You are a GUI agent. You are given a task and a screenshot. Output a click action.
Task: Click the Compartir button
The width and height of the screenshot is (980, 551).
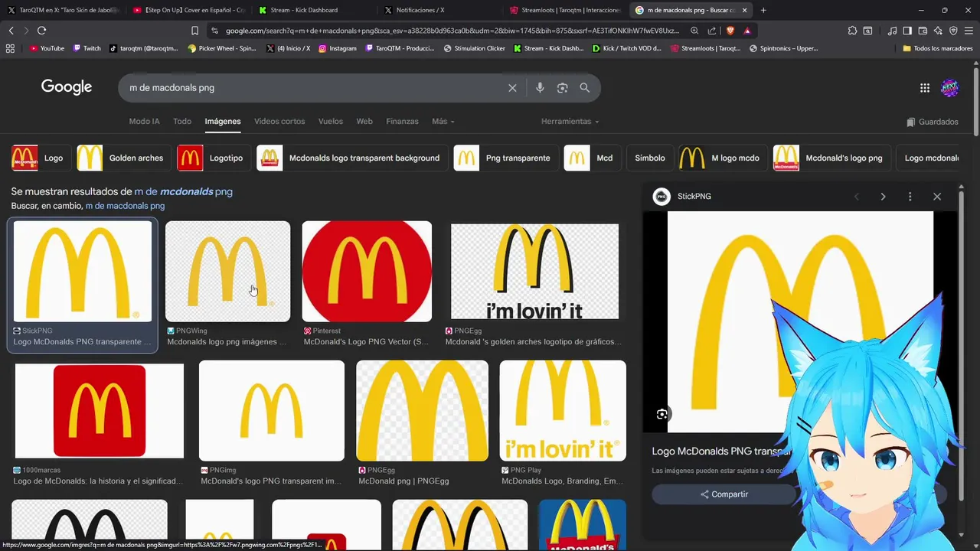(x=724, y=494)
